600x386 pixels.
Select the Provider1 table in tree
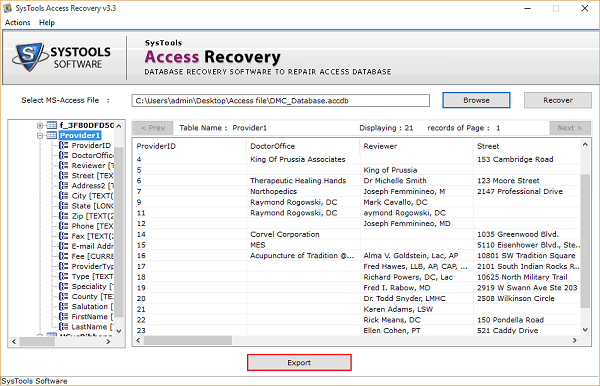click(x=80, y=135)
